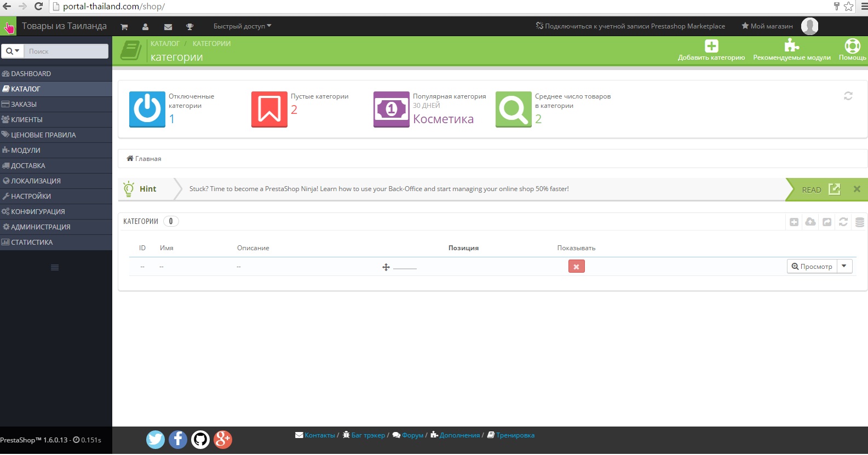Open the Форум footer link

(408, 435)
